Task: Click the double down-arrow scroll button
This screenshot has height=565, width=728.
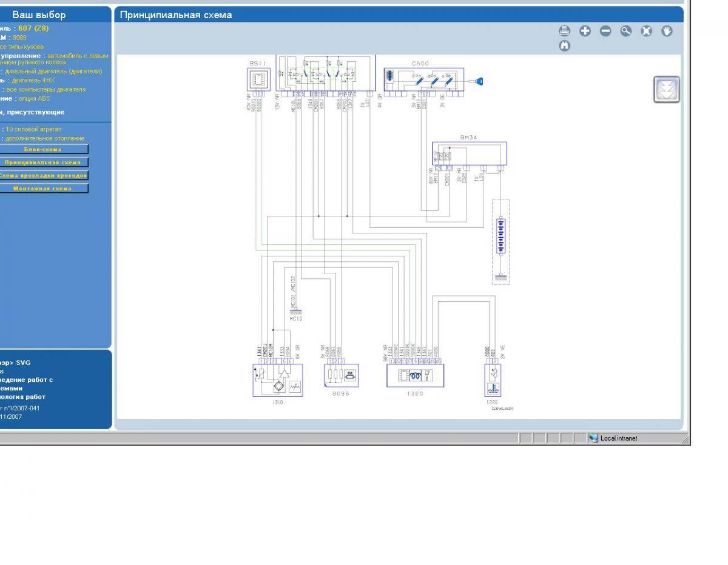Action: [666, 90]
